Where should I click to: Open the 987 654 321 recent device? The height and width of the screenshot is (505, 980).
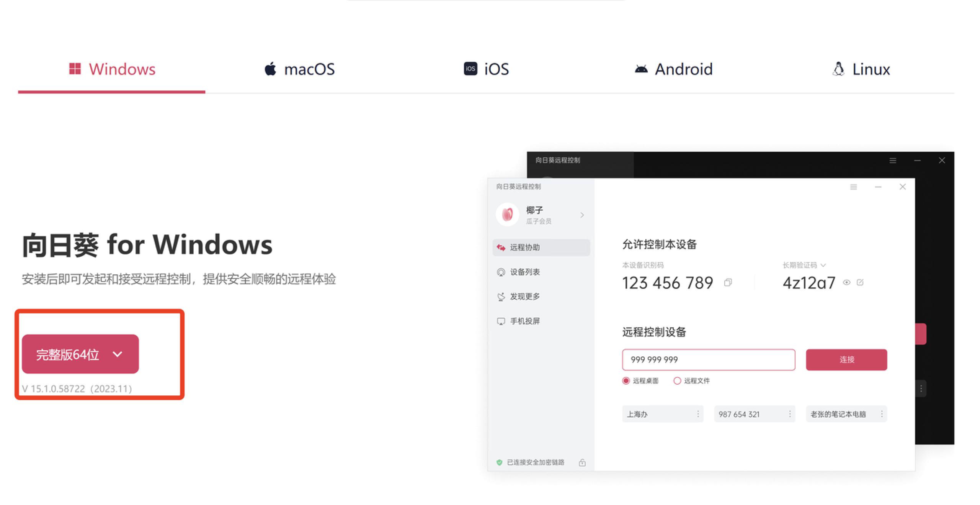coord(755,414)
